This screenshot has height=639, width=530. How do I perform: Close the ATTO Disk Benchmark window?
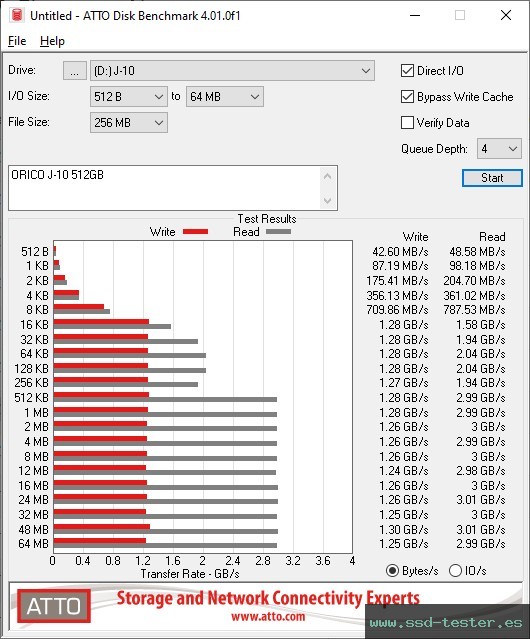point(506,15)
